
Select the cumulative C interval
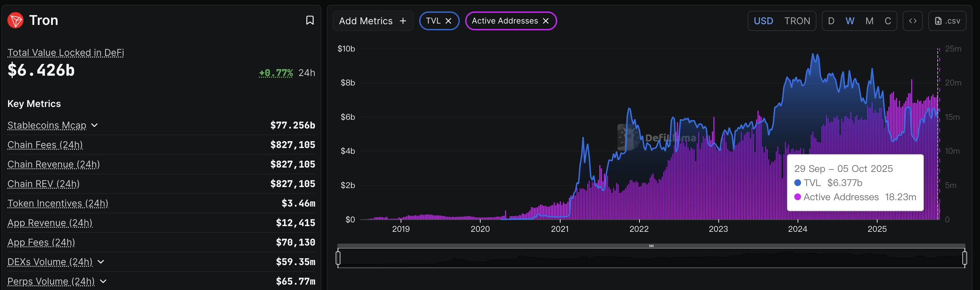point(888,21)
